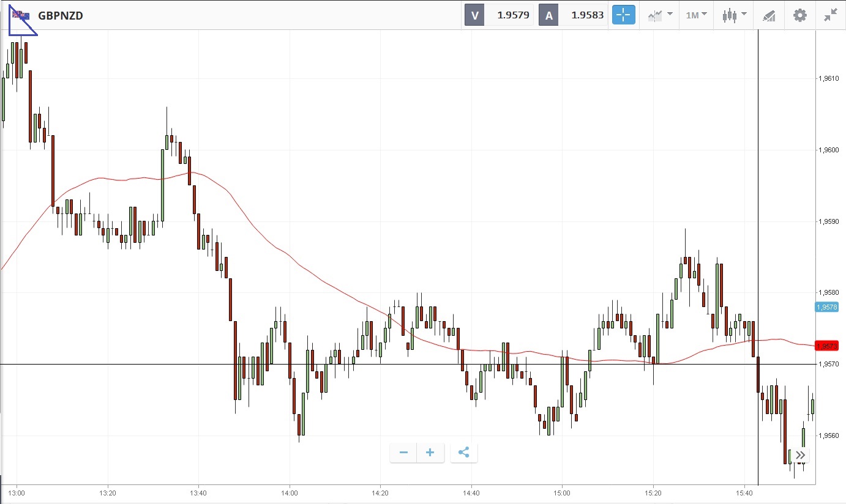The width and height of the screenshot is (846, 504).
Task: Click the GBPNZD flag icon
Action: point(21,15)
